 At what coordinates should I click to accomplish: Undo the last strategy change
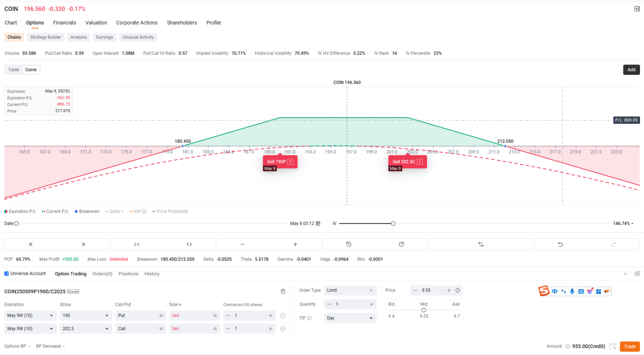pyautogui.click(x=560, y=244)
